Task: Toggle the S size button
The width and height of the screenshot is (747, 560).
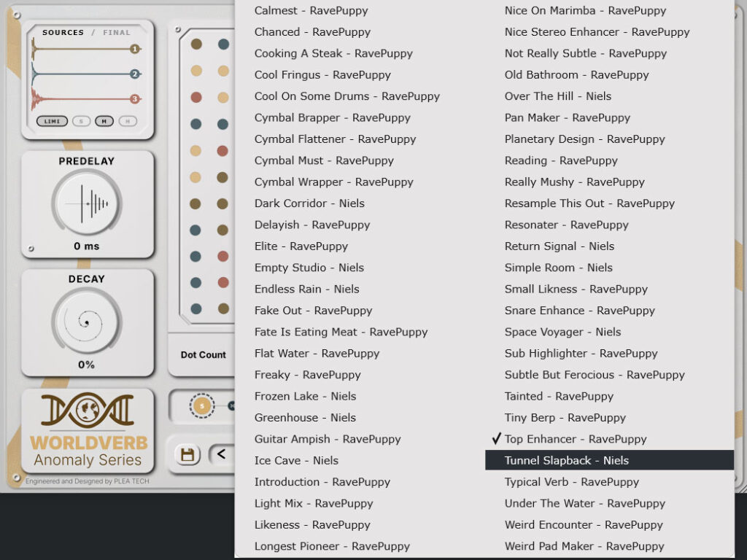Action: (81, 122)
